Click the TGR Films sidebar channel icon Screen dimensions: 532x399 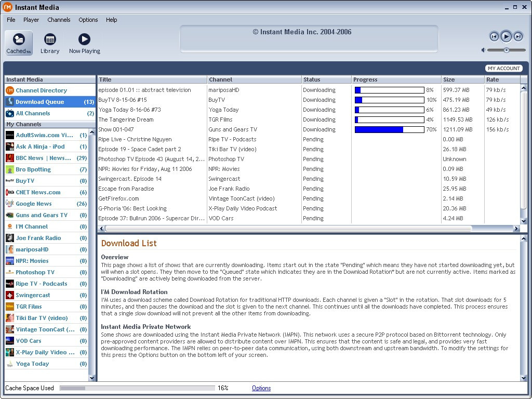pos(10,307)
